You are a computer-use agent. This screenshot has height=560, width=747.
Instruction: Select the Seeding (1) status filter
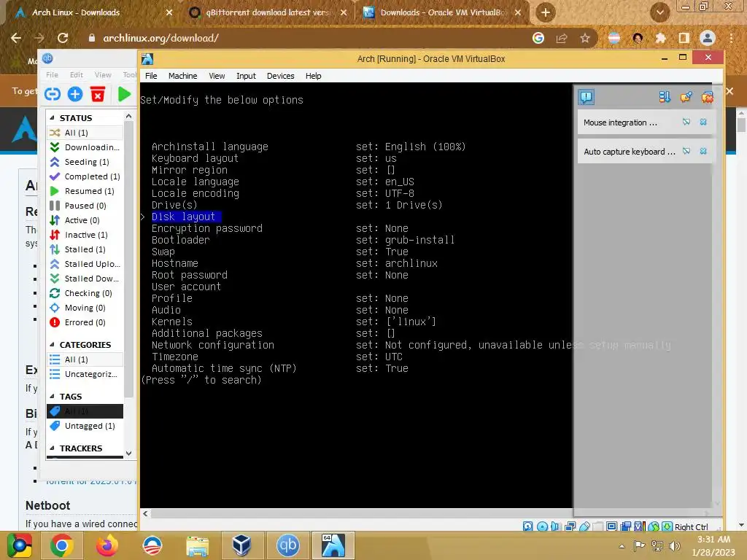coord(86,162)
